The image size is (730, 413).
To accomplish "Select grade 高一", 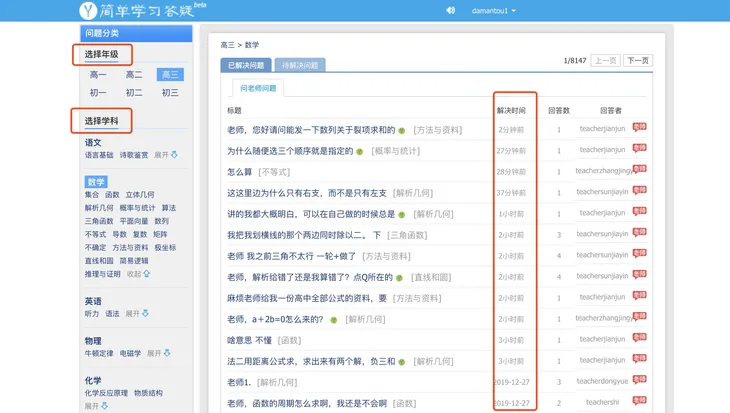I will [98, 75].
